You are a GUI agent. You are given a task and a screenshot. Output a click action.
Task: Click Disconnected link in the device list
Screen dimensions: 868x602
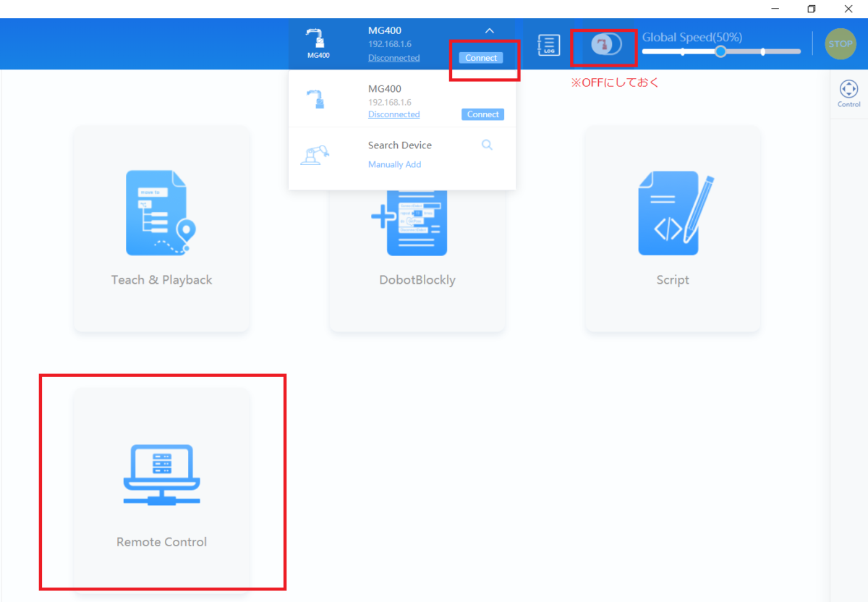pyautogui.click(x=393, y=114)
